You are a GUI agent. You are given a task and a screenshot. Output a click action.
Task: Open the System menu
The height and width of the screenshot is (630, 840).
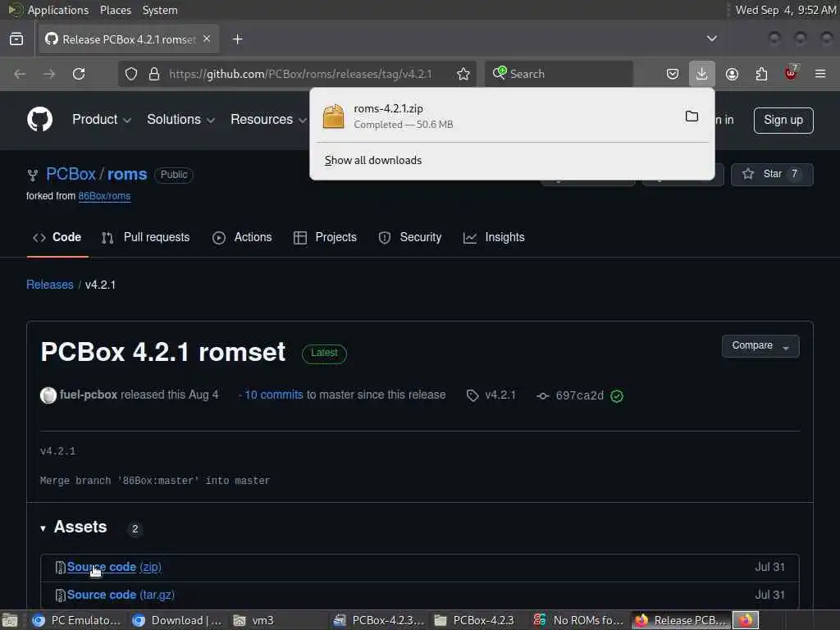[160, 10]
